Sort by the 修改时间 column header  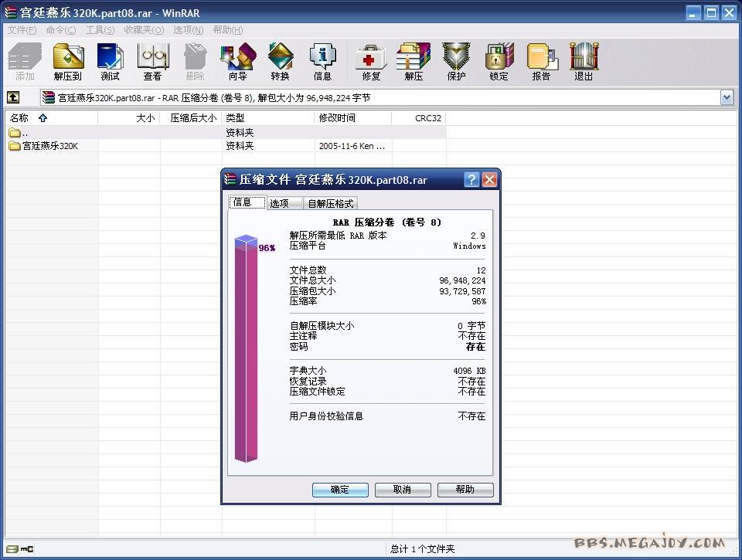pyautogui.click(x=353, y=117)
